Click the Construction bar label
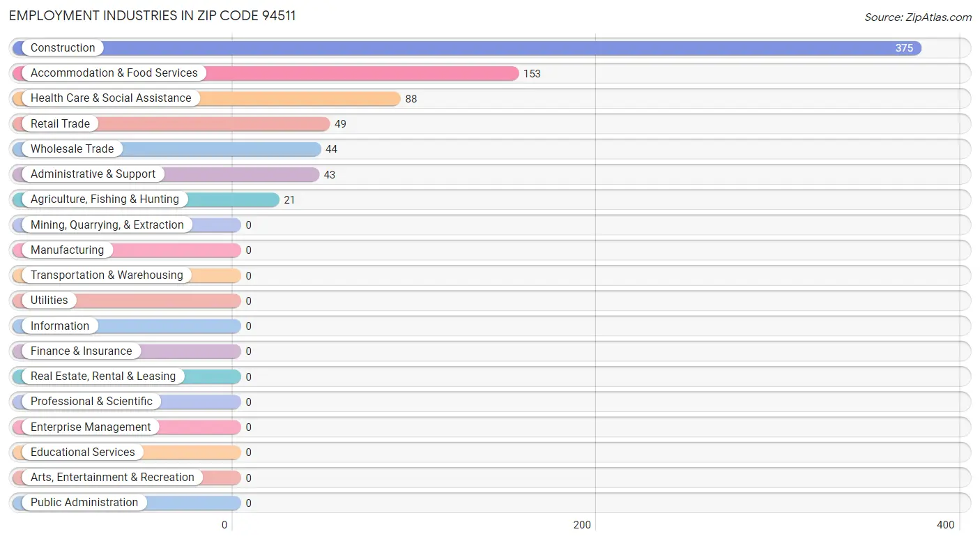The image size is (980, 541). tap(63, 48)
